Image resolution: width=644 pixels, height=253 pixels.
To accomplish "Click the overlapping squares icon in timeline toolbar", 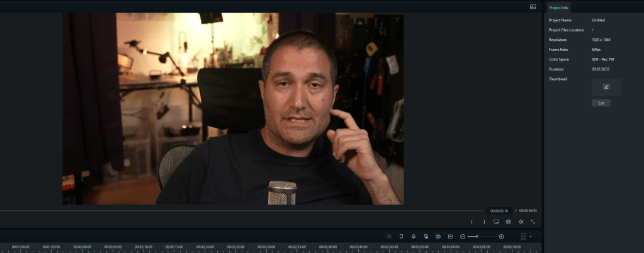I will 426,237.
